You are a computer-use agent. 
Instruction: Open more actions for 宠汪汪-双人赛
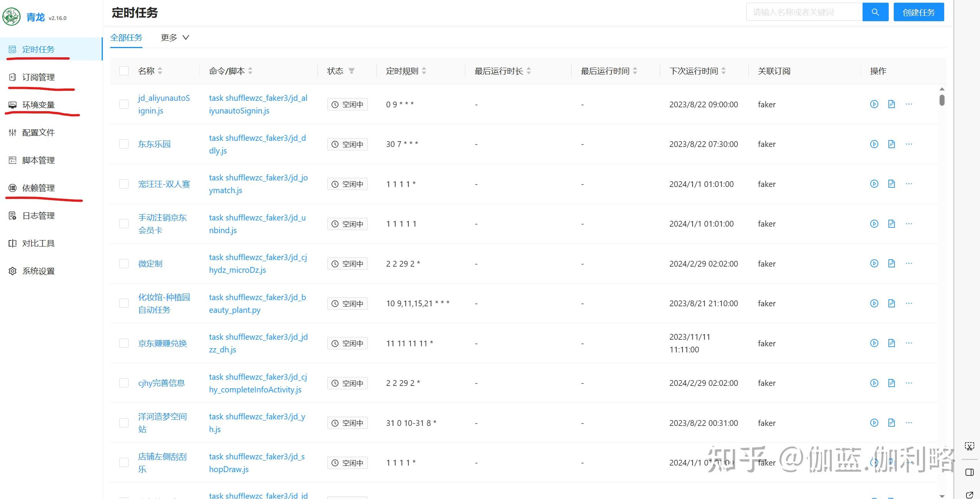pos(909,184)
